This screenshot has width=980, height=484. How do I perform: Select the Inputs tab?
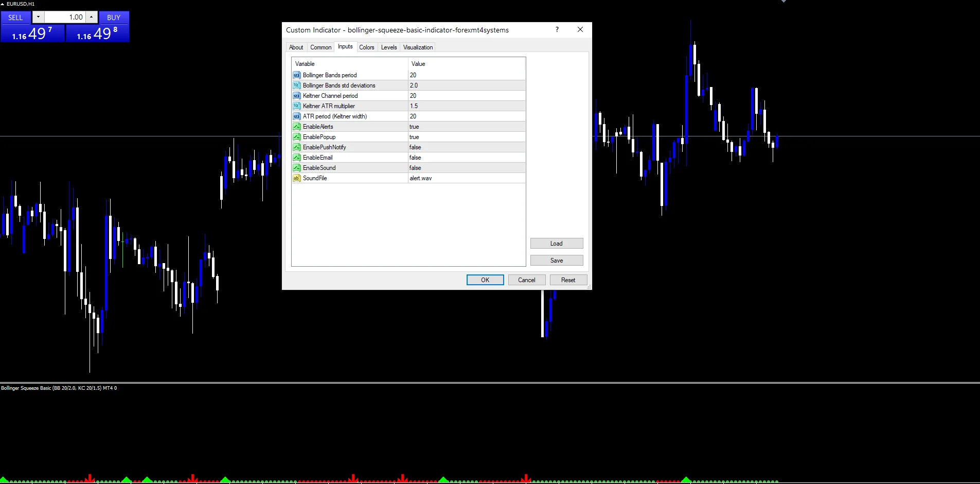click(x=345, y=47)
